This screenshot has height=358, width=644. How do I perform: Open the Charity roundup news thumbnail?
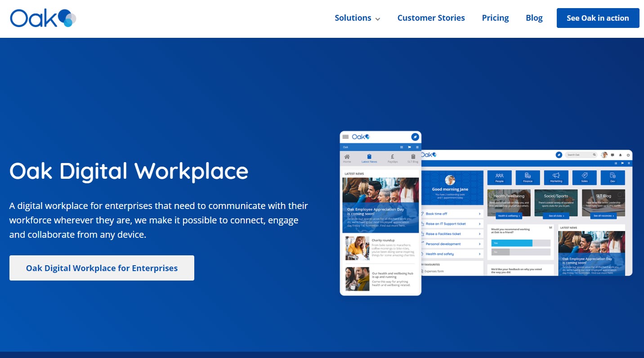[x=357, y=249]
